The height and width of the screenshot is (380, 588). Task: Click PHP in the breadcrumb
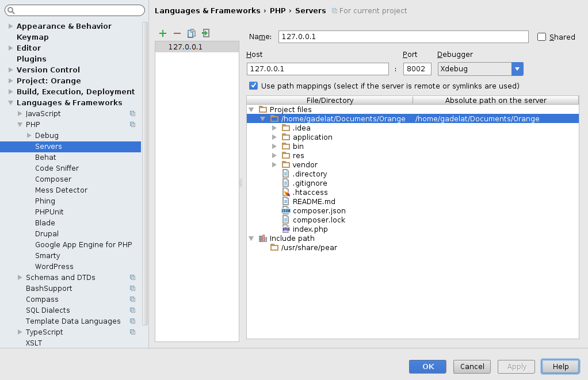(x=277, y=10)
